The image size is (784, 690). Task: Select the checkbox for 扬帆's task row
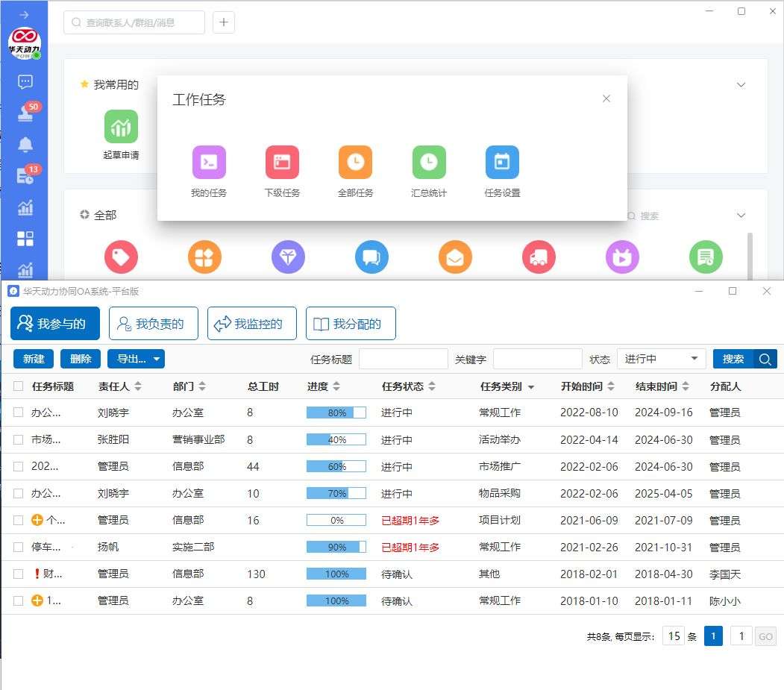pos(19,548)
